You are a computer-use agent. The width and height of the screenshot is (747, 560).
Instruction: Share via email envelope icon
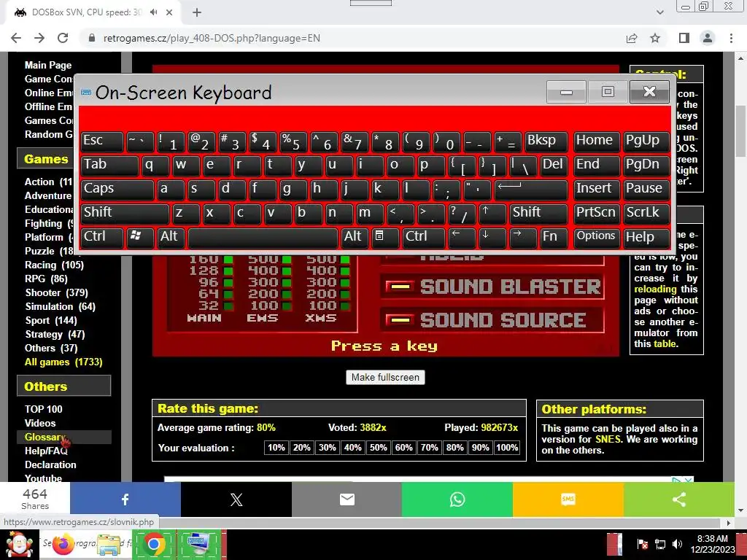click(347, 499)
